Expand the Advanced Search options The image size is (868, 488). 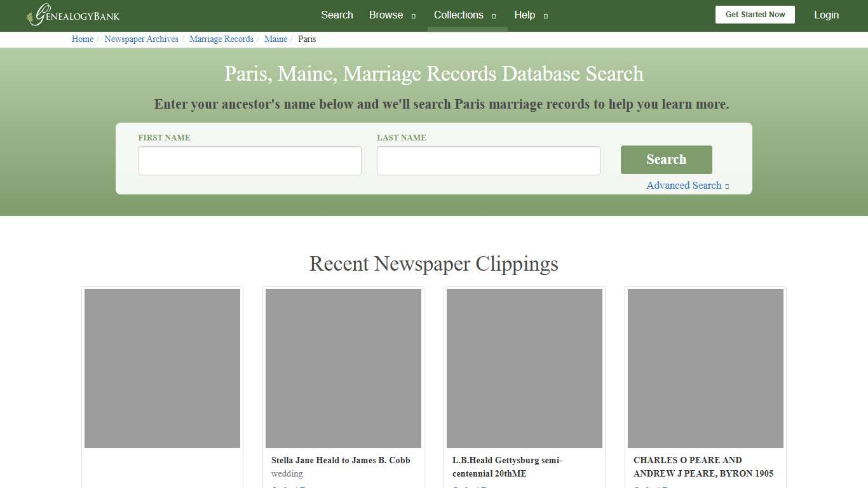pos(687,185)
